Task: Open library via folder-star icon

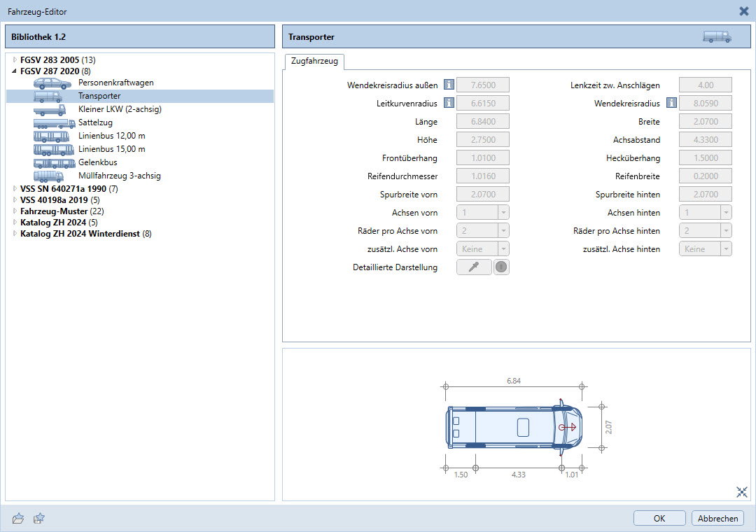Action: (x=19, y=518)
